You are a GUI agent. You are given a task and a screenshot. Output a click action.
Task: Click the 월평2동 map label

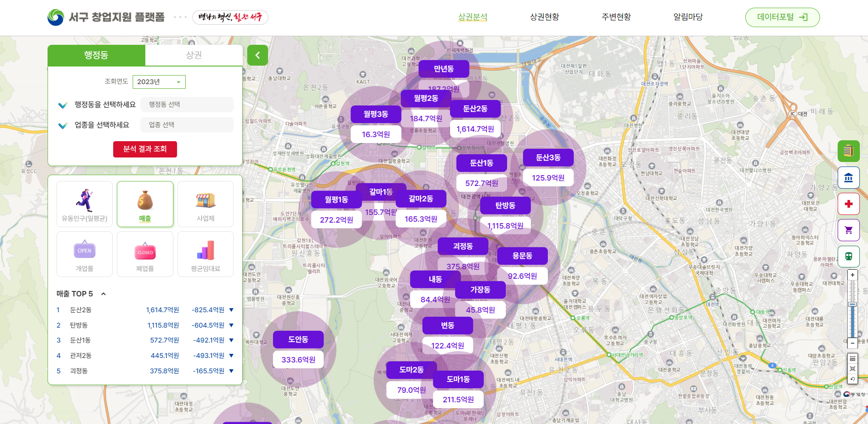(x=426, y=98)
